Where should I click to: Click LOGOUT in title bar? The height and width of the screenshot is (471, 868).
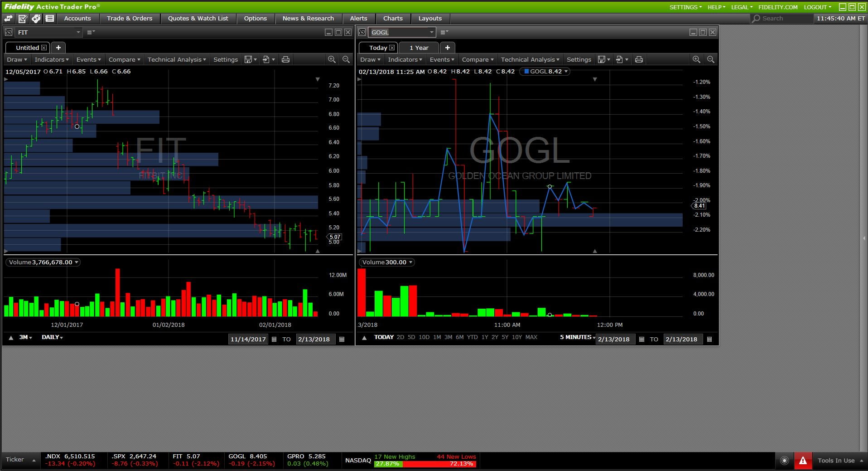pos(817,7)
